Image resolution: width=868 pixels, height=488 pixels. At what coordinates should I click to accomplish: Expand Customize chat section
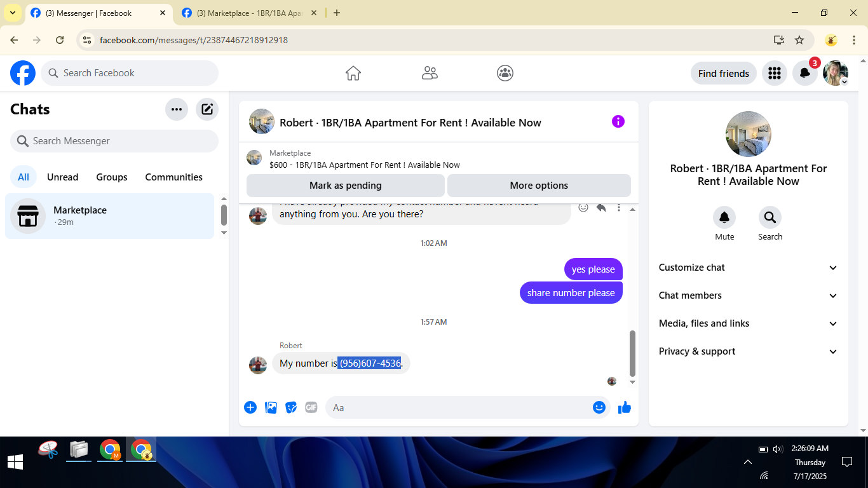[749, 268]
